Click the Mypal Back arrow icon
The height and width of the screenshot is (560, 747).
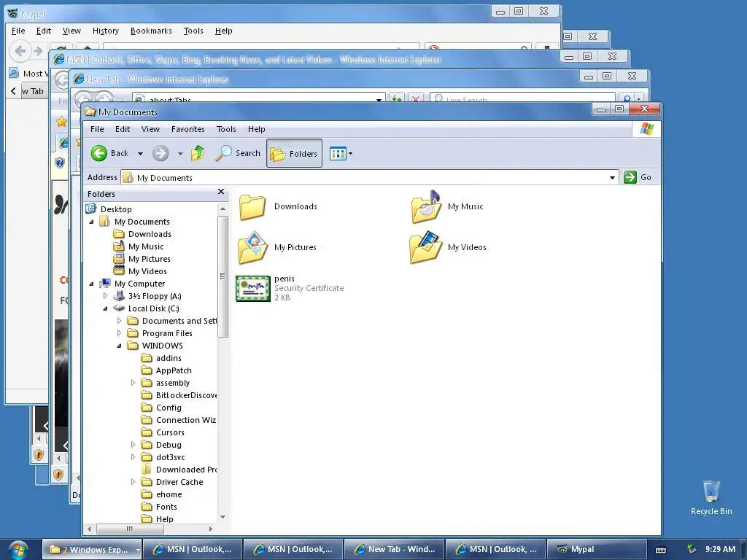20,50
